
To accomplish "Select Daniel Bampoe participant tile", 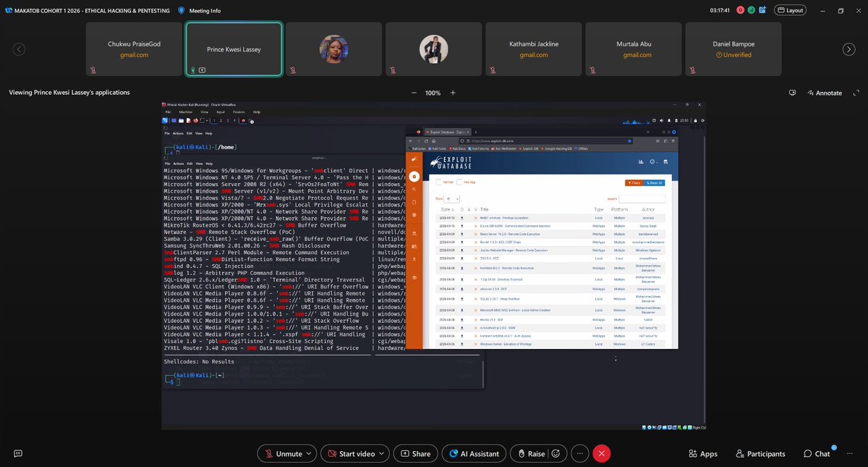I will (x=733, y=49).
